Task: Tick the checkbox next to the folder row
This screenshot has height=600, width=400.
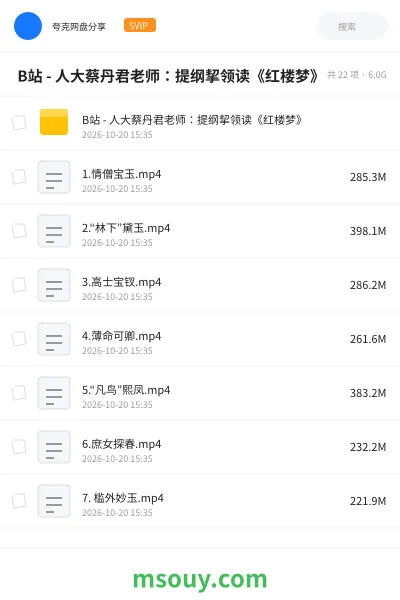Action: click(19, 123)
